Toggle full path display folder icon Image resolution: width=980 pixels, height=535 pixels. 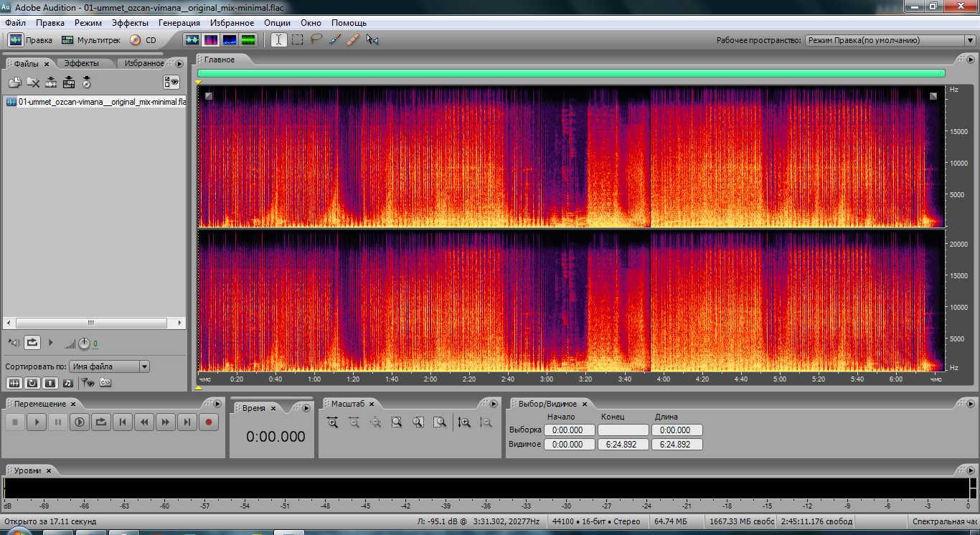(105, 383)
